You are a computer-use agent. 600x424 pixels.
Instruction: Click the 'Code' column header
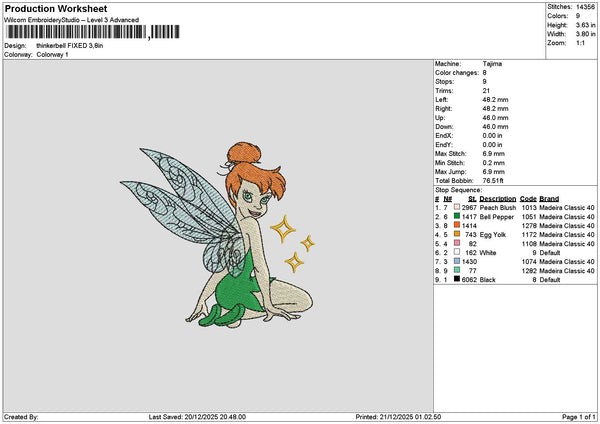528,199
